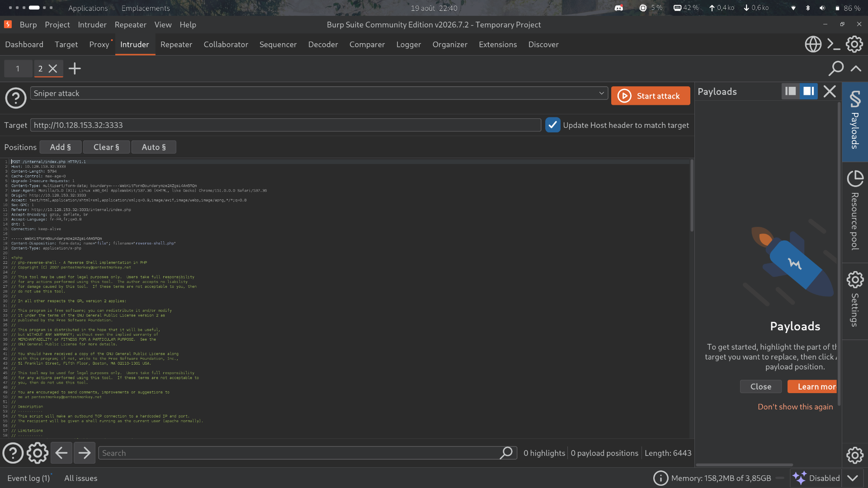Click the magnifier icon in Search field

pyautogui.click(x=506, y=453)
